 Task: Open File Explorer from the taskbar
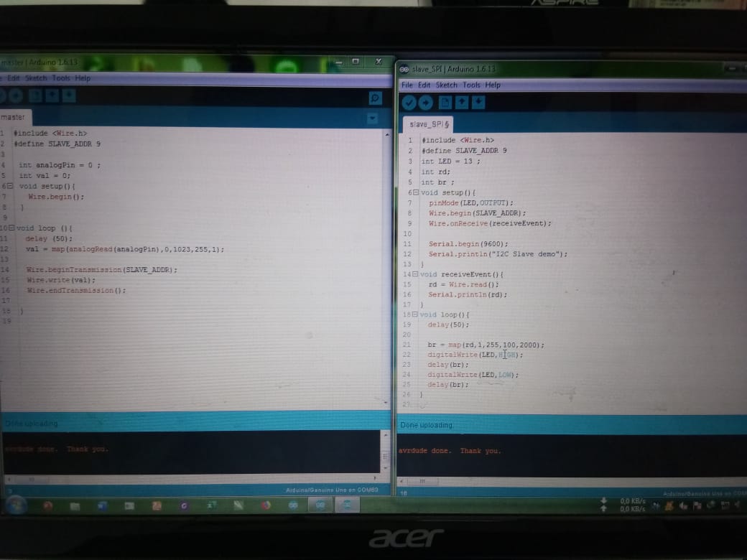(75, 505)
